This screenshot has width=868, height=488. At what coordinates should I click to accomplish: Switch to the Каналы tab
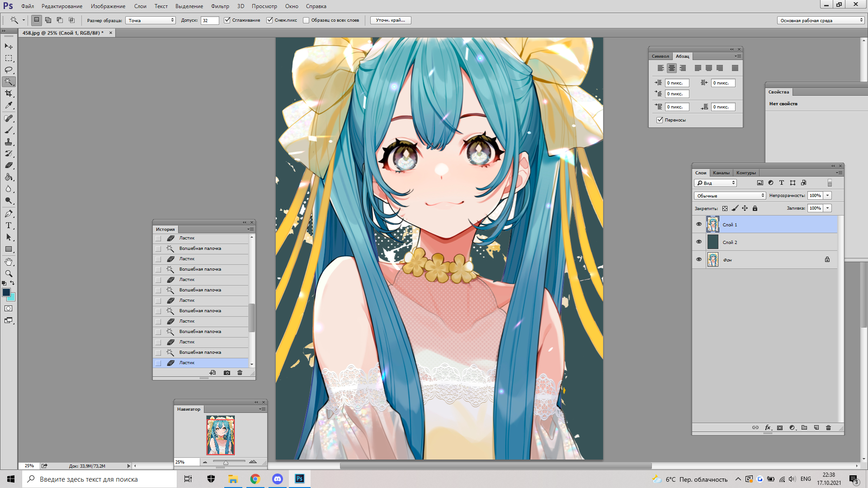click(x=721, y=173)
